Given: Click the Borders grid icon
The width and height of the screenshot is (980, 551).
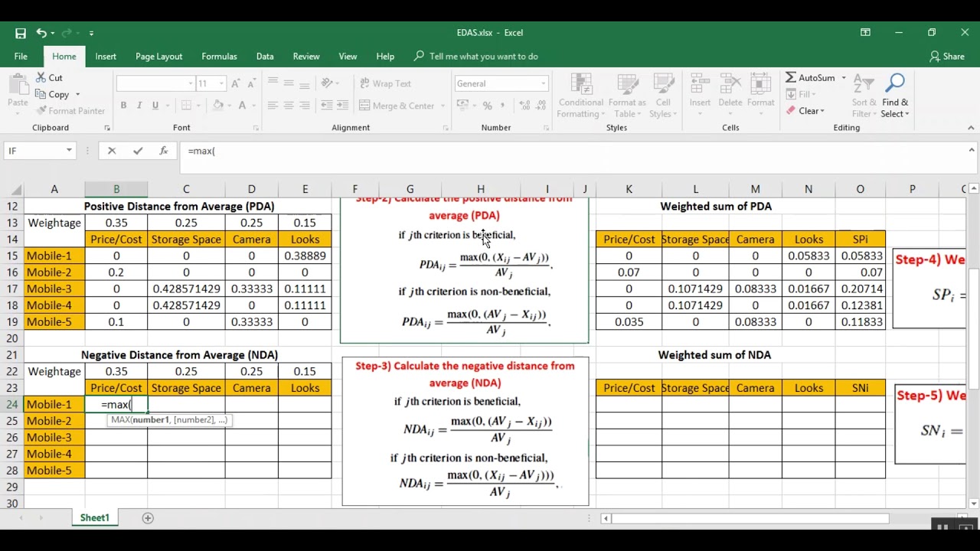Looking at the screenshot, I should pos(186,106).
